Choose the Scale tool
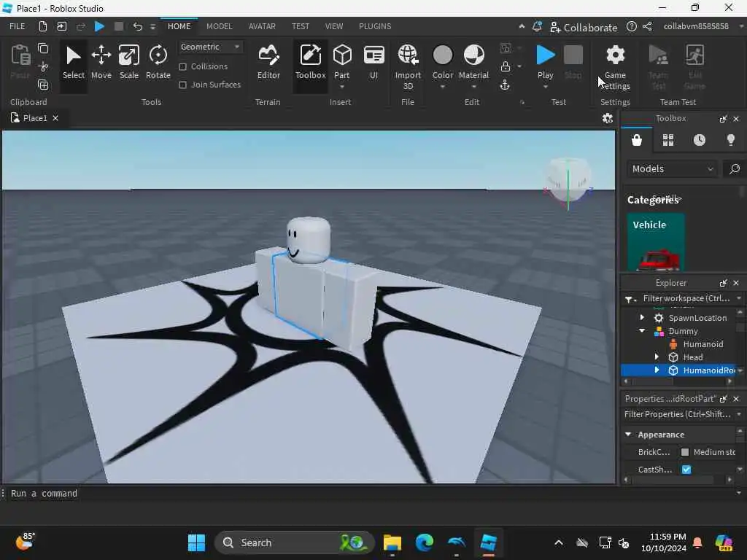The width and height of the screenshot is (747, 560). click(128, 63)
